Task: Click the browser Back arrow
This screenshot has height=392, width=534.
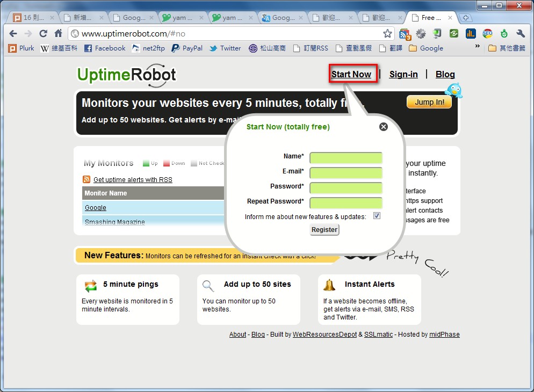Action: tap(13, 33)
